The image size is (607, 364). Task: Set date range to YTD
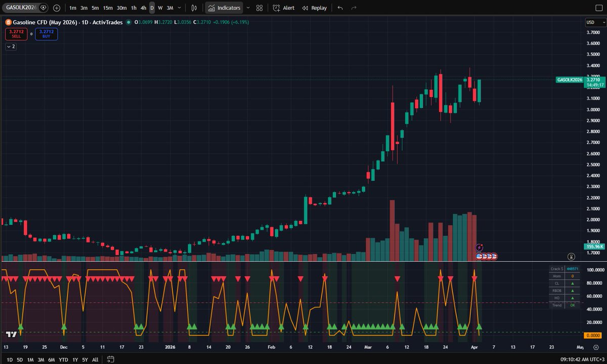point(63,359)
